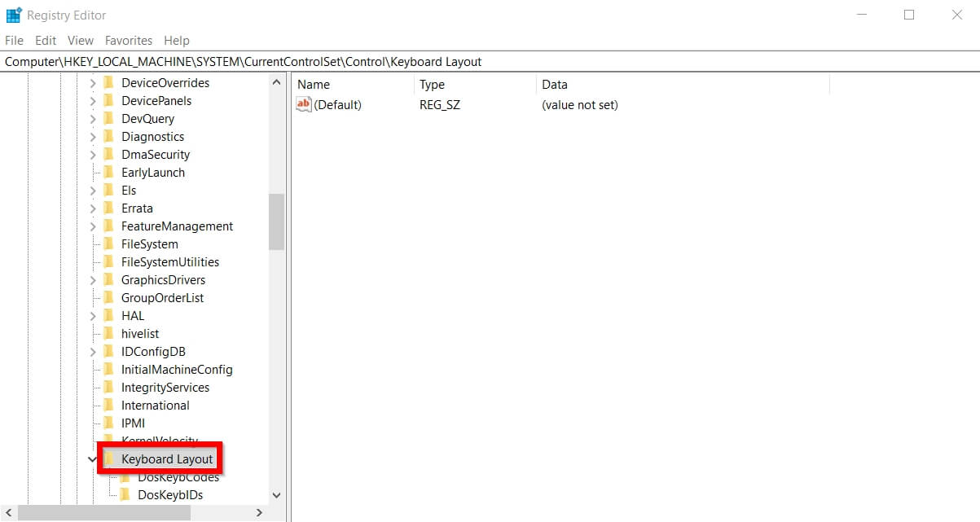Select the (Default) registry value
This screenshot has height=522, width=980.
click(x=336, y=104)
